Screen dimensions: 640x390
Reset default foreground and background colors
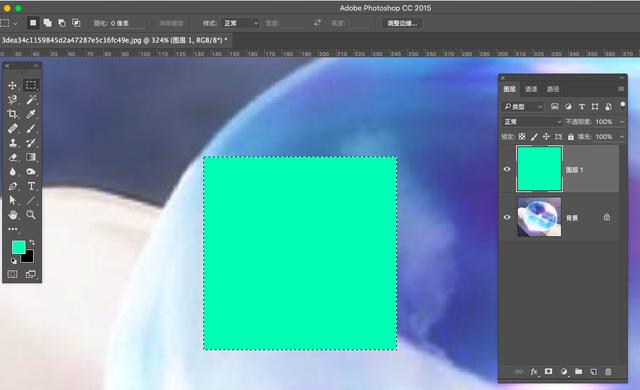[14, 261]
